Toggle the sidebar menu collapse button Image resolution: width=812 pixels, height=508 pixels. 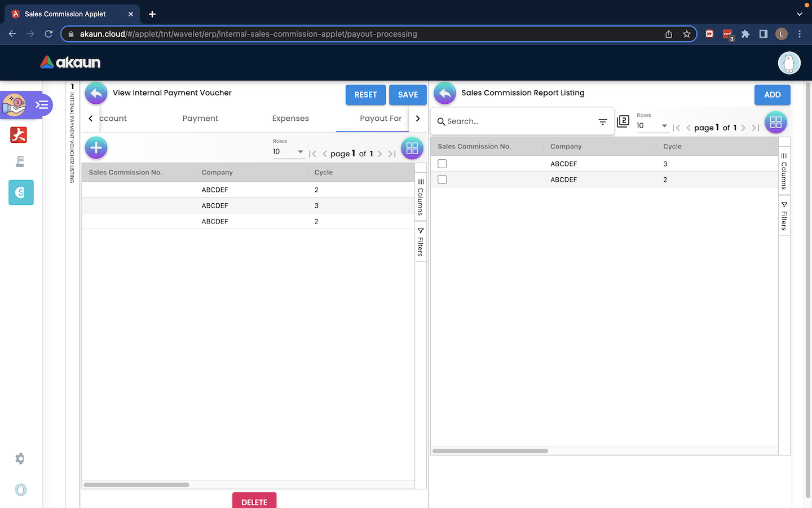pos(42,104)
